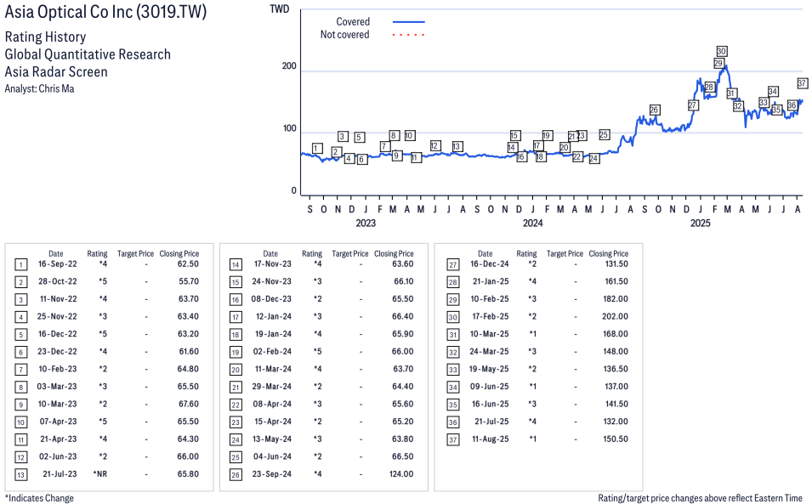Image resolution: width=812 pixels, height=504 pixels.
Task: Select chart marker 31 on the price line
Action: [x=731, y=93]
